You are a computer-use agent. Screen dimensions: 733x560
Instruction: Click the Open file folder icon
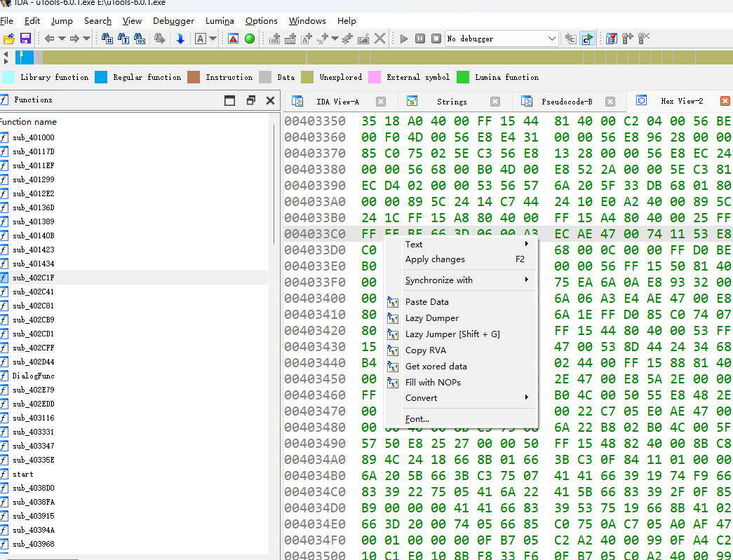(9, 39)
